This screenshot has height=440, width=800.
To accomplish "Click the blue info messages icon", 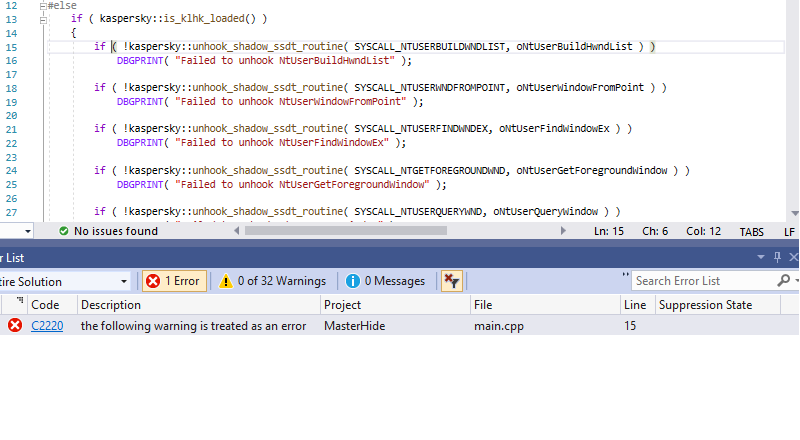I will (x=353, y=281).
